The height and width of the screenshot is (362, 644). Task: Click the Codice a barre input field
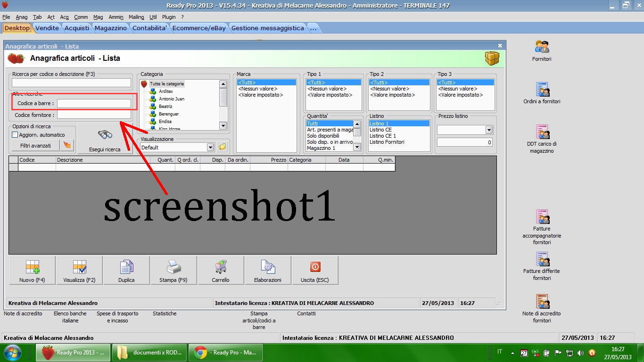point(94,103)
